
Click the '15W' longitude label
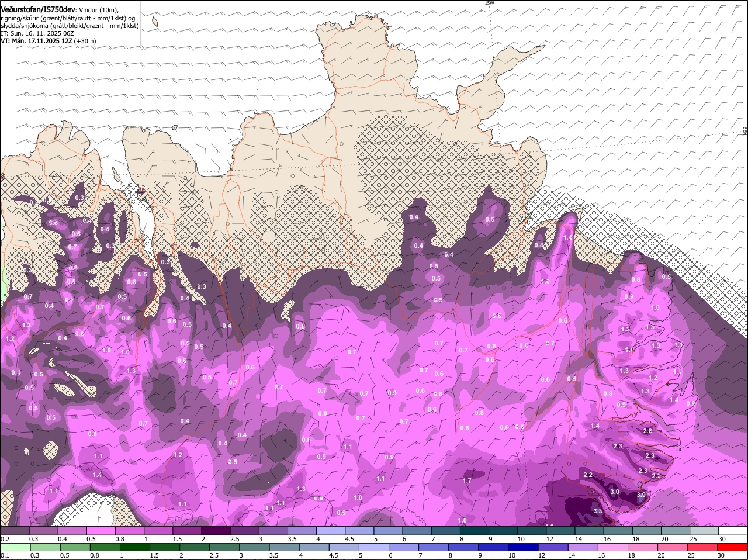489,3
